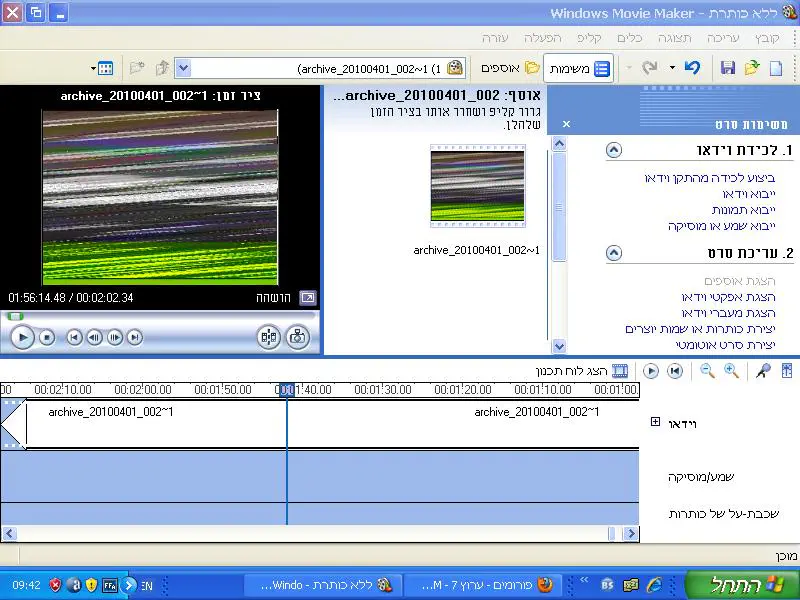This screenshot has width=800, height=600.
Task: Zoom in on the timeline
Action: (x=731, y=371)
